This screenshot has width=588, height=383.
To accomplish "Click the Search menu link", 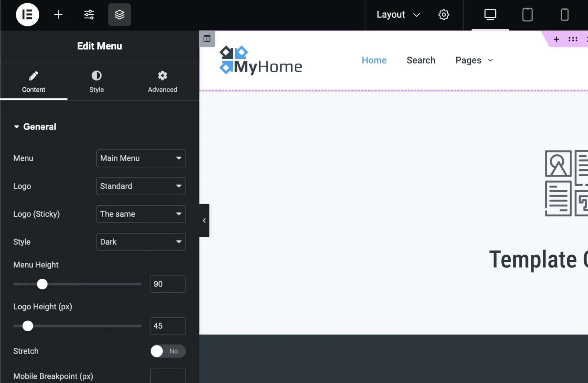I will point(421,60).
